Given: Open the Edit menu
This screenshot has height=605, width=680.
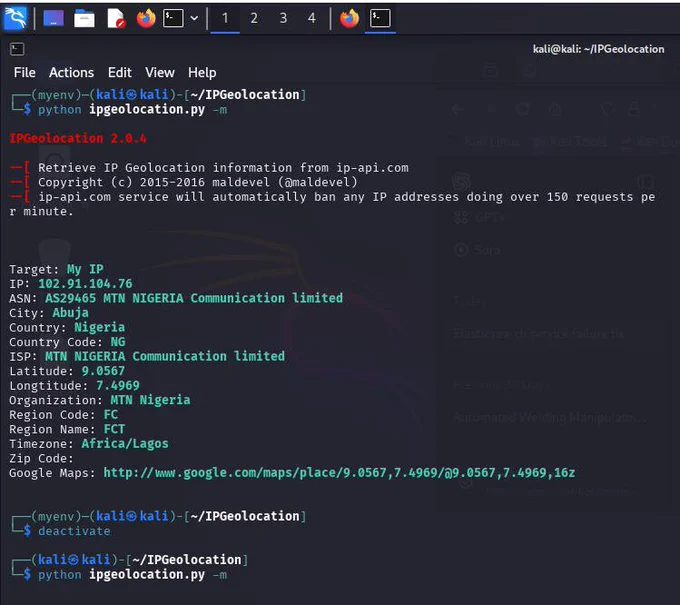Looking at the screenshot, I should (x=120, y=72).
